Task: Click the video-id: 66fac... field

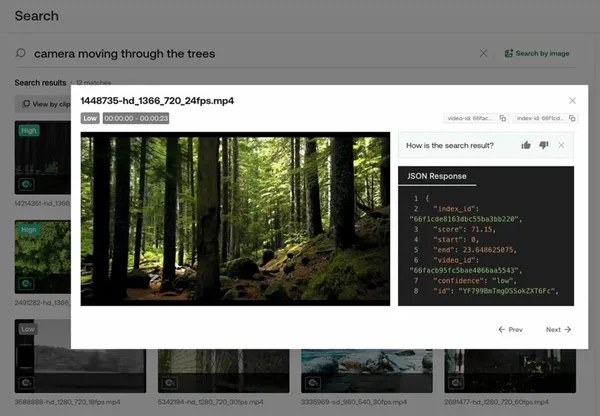Action: click(x=476, y=118)
